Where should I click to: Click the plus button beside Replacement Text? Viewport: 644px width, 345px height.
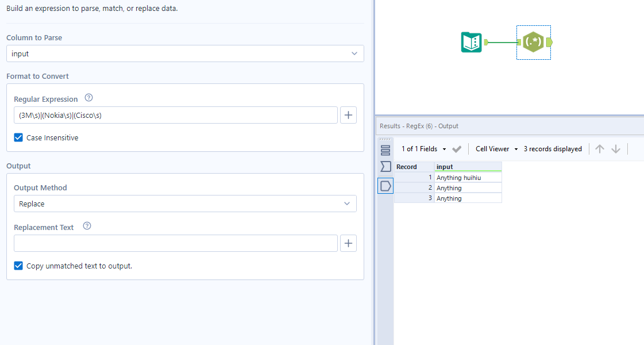pos(348,243)
